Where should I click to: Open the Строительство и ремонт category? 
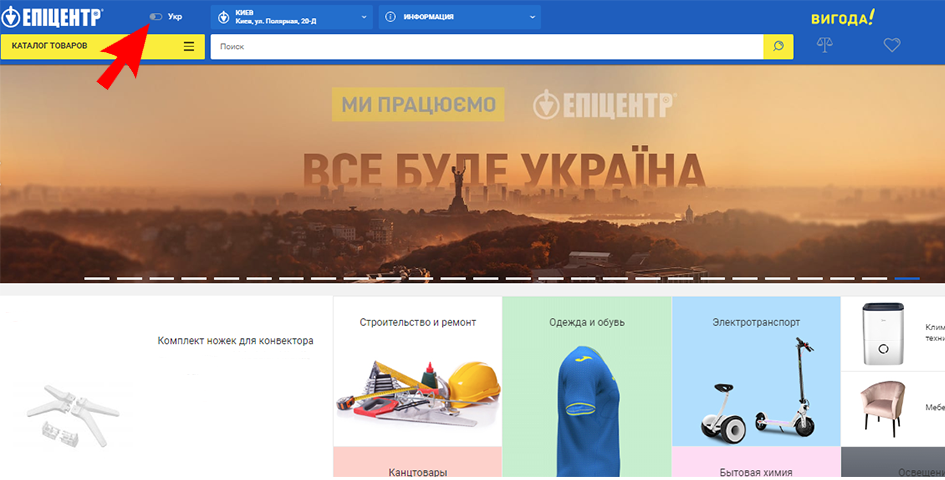(x=417, y=371)
